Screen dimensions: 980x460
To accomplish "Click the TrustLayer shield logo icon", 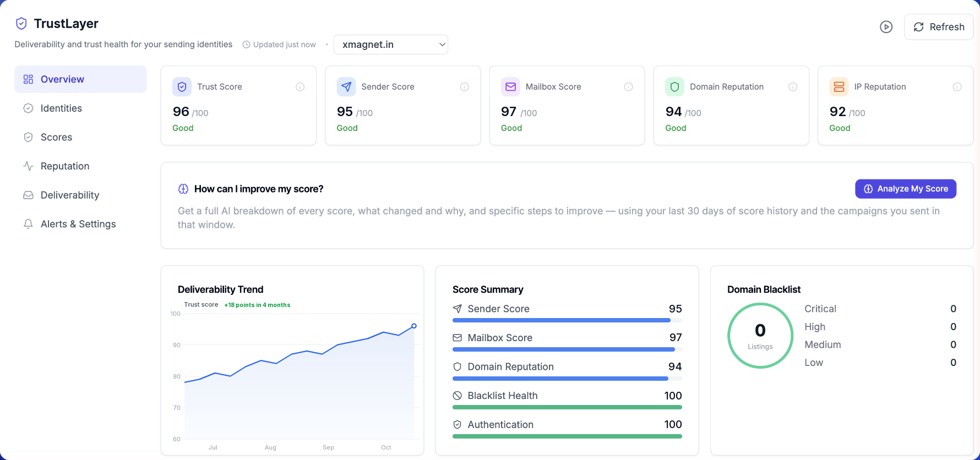I will point(21,23).
